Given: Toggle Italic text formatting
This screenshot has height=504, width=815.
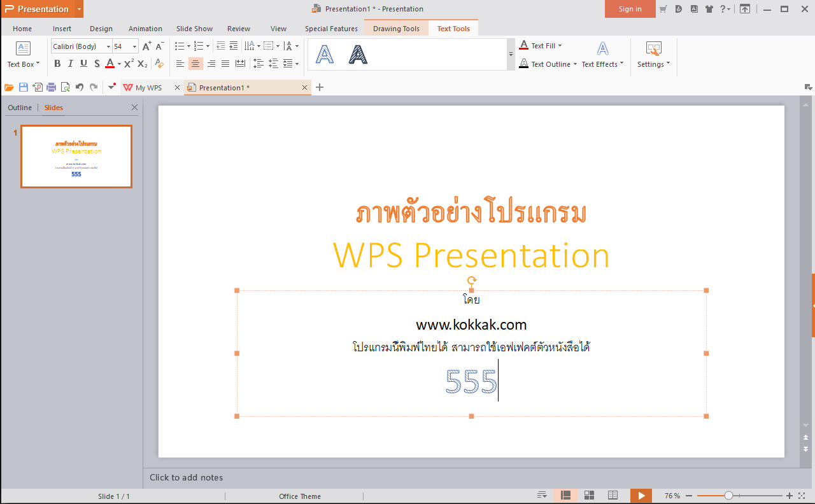Looking at the screenshot, I should (x=70, y=64).
